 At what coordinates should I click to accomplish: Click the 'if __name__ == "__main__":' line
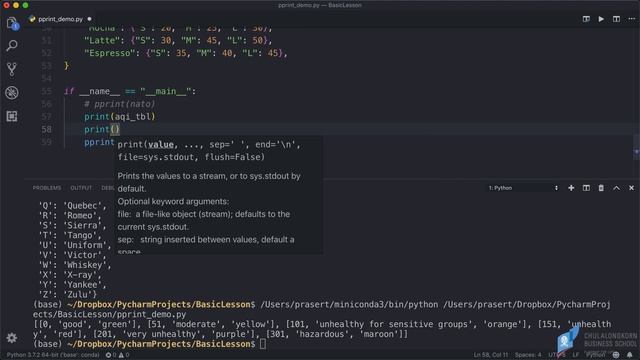tap(130, 91)
